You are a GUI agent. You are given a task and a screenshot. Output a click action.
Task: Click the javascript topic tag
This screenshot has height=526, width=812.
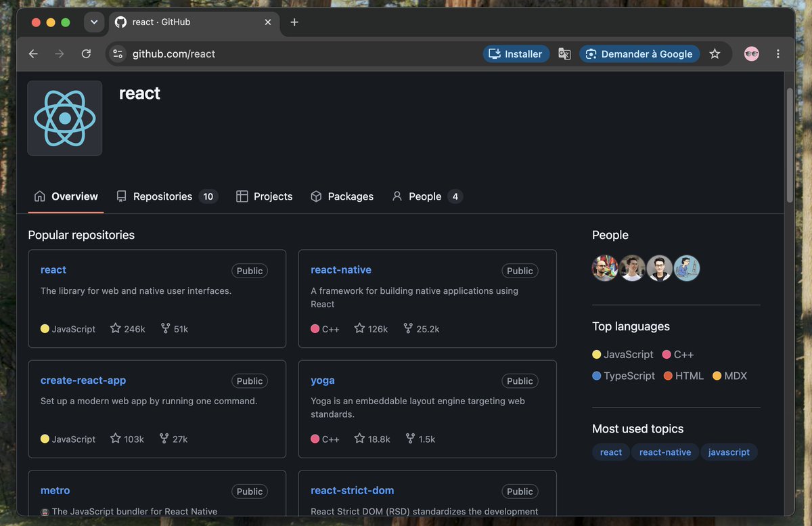(x=729, y=452)
